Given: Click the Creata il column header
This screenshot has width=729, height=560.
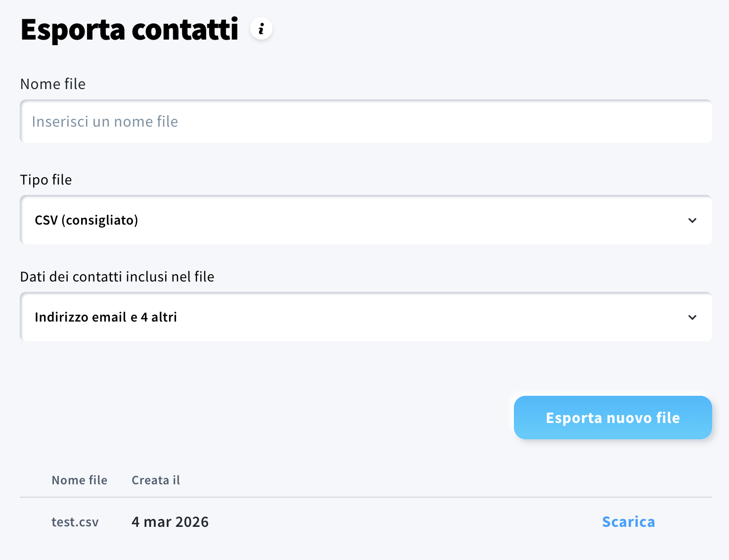Looking at the screenshot, I should click(156, 480).
